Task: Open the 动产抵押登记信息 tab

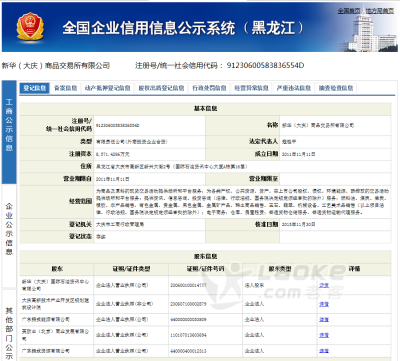Action: click(108, 88)
